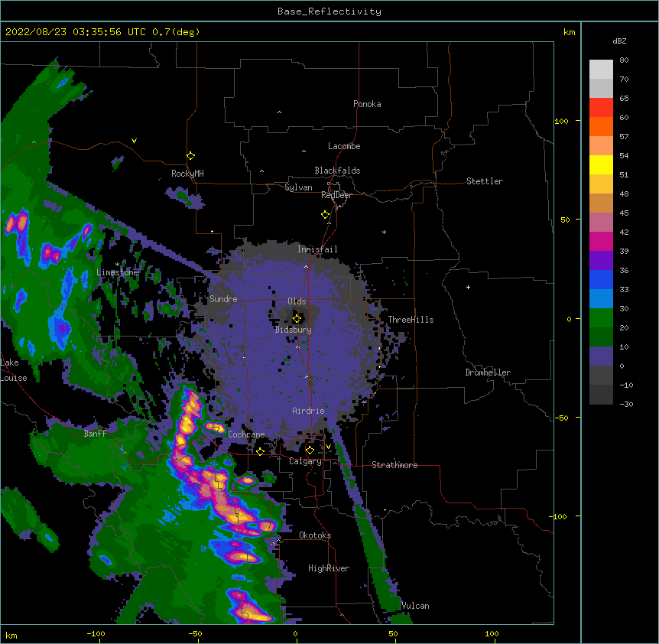Click the RockyMH label

[x=187, y=174]
